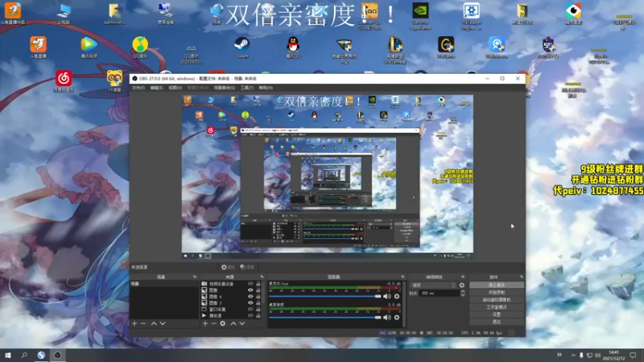This screenshot has width=644, height=362.
Task: Open 设置 from the controls panel
Action: (x=497, y=315)
